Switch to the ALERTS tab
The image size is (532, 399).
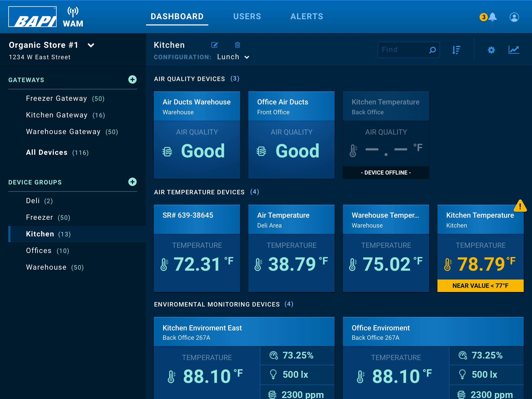pos(307,17)
